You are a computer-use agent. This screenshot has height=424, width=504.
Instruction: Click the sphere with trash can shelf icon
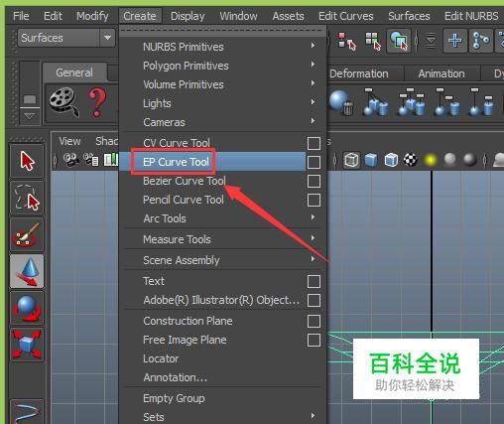[341, 102]
